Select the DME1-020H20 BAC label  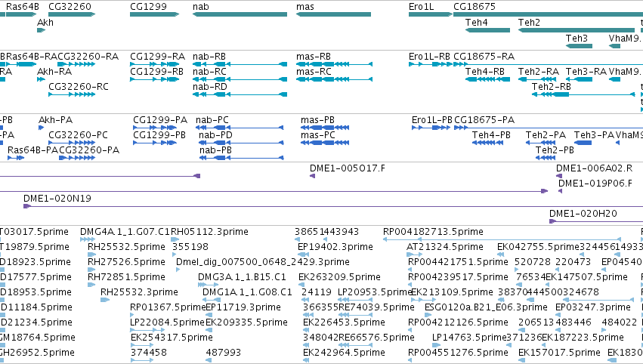tap(583, 214)
